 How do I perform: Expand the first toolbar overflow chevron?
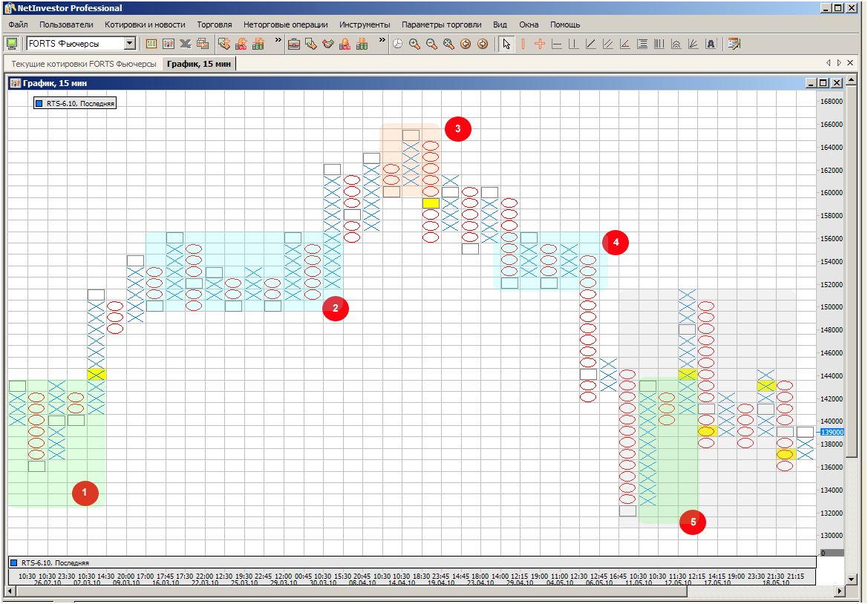pyautogui.click(x=278, y=40)
